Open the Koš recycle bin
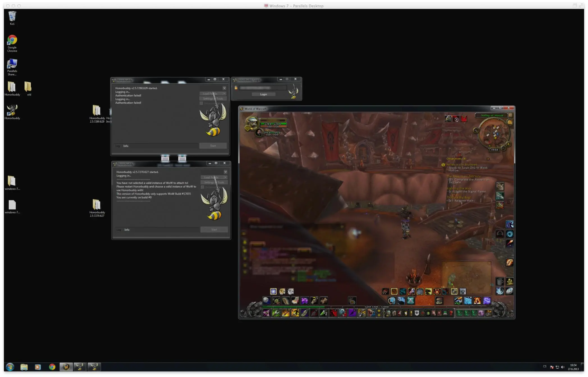The height and width of the screenshot is (377, 588). 12,18
